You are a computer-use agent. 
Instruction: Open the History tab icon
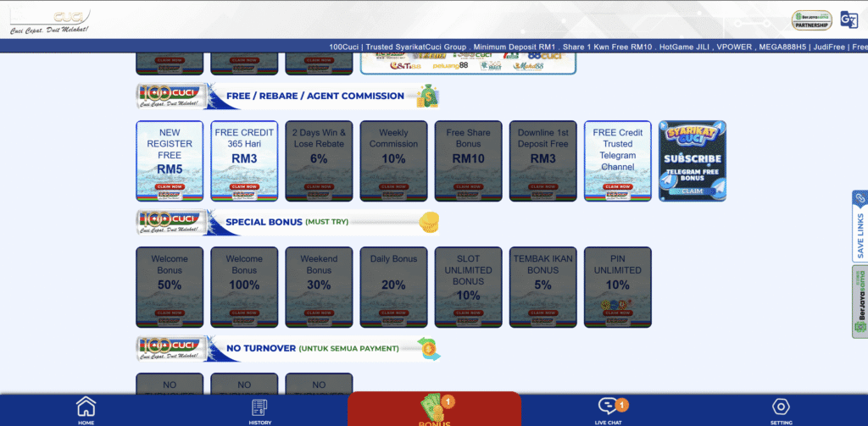(259, 407)
